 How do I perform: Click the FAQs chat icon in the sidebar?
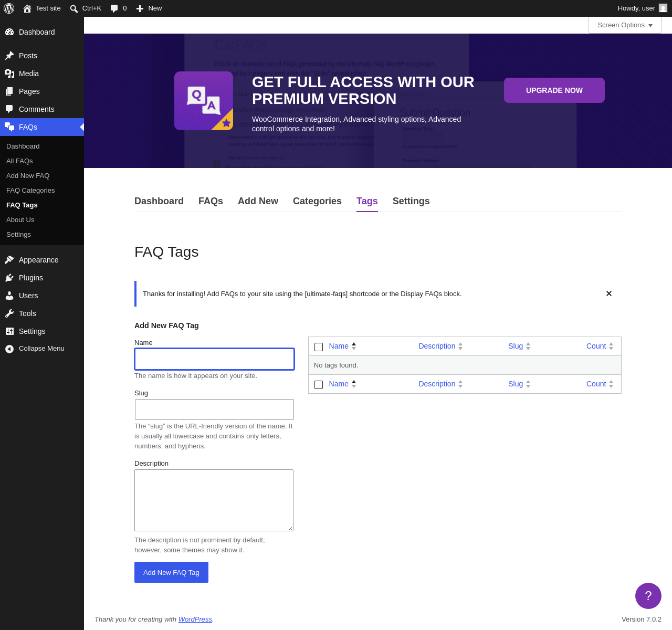(9, 127)
